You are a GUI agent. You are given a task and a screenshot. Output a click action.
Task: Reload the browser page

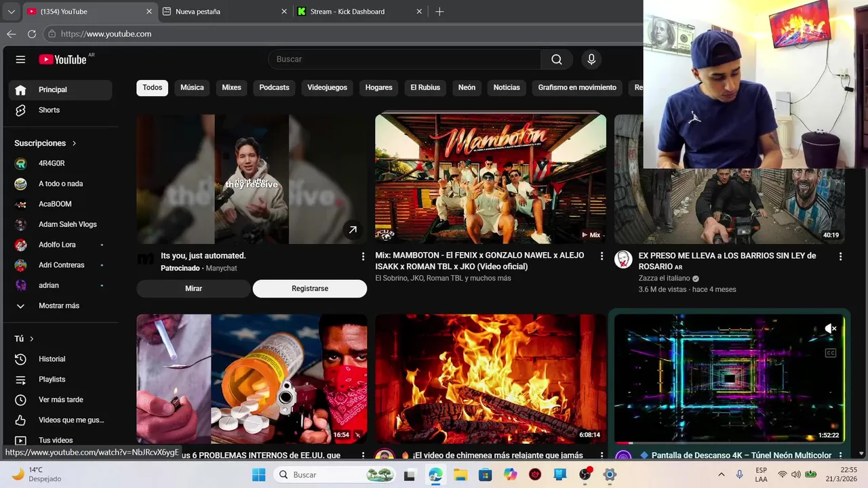point(32,34)
